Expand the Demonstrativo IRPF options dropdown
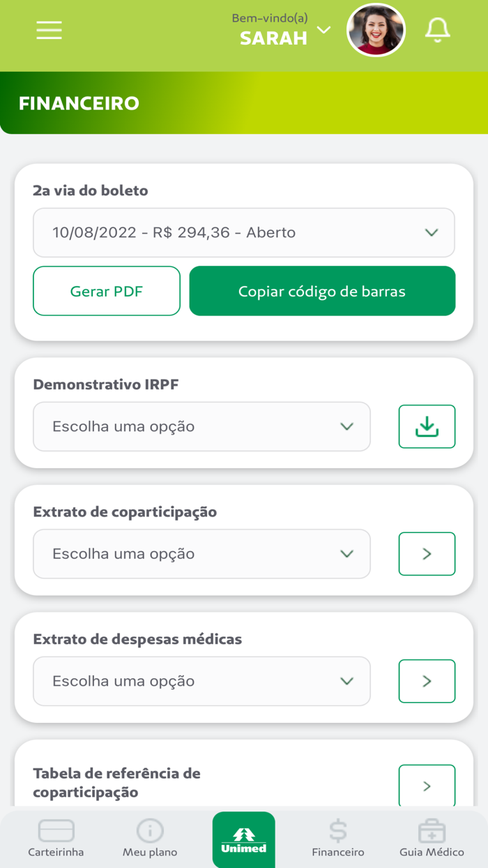The image size is (488, 868). [201, 426]
